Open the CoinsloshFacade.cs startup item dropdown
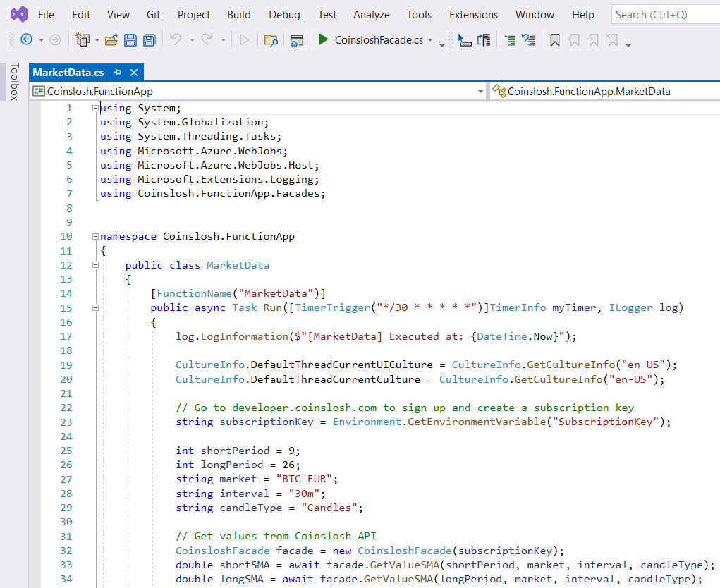The width and height of the screenshot is (720, 588). [429, 40]
